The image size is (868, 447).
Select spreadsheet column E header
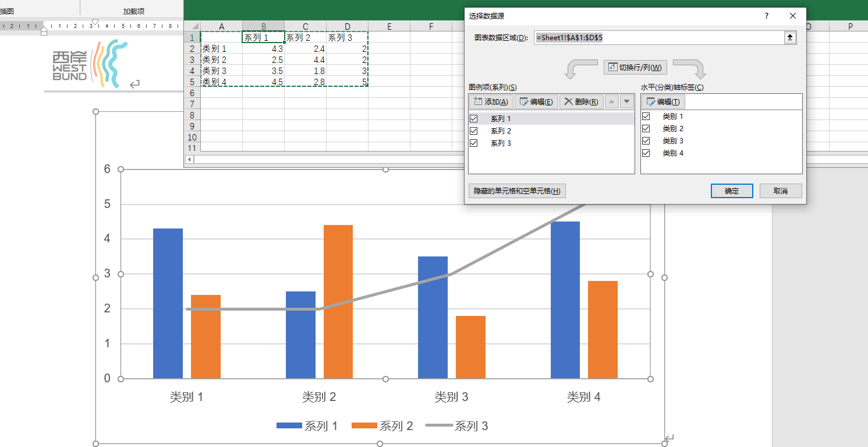pos(389,27)
